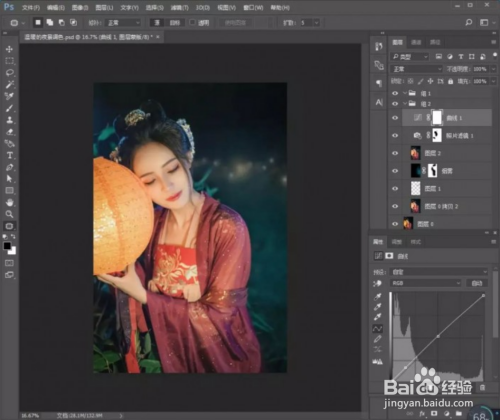Open the fill 100% dropdown arrow
This screenshot has height=420, width=500.
pyautogui.click(x=493, y=81)
